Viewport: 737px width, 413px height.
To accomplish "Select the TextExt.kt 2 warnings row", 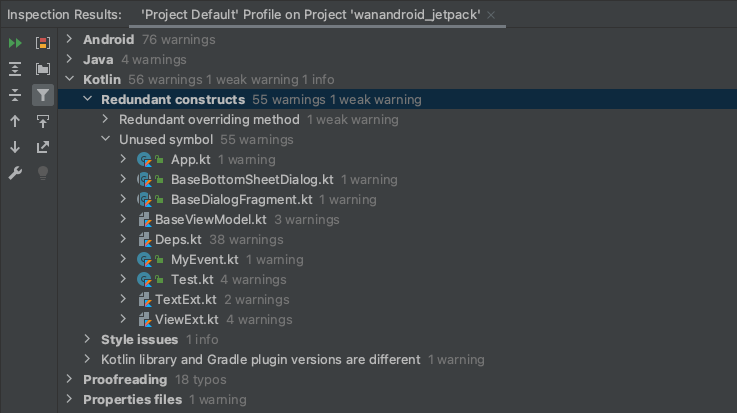I will [x=397, y=299].
